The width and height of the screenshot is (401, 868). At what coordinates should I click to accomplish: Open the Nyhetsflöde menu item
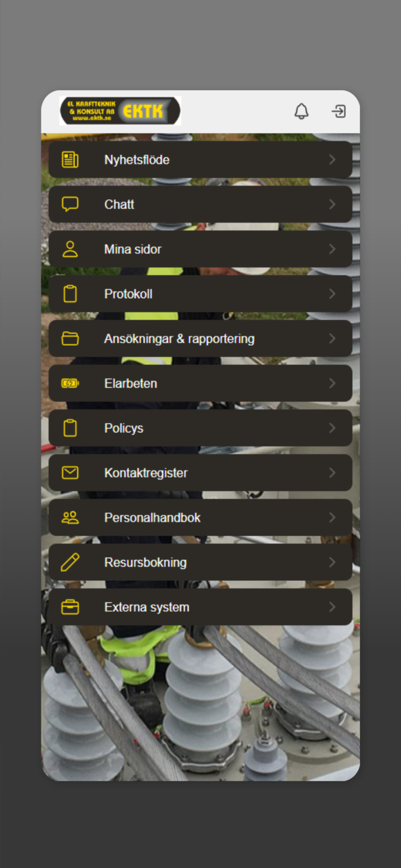point(200,160)
